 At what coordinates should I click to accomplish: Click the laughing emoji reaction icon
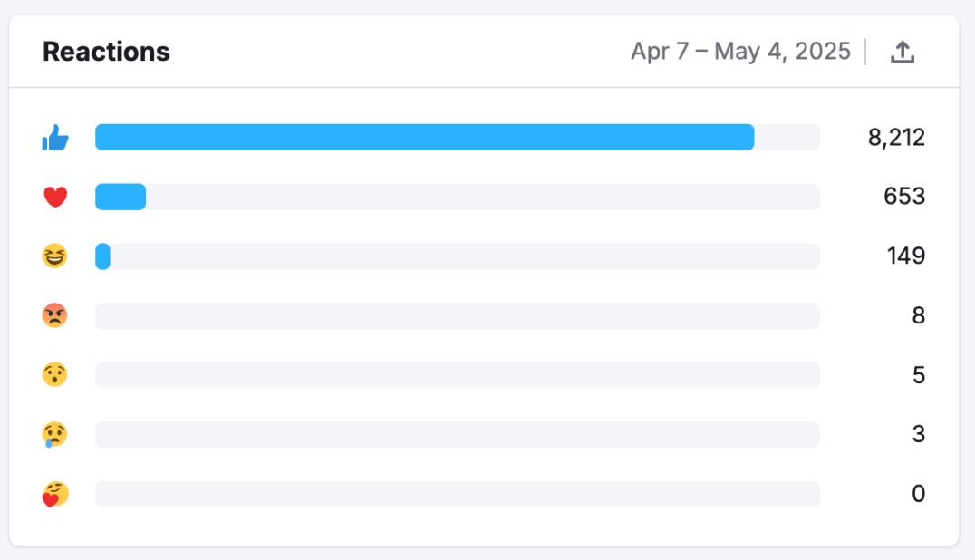[56, 256]
